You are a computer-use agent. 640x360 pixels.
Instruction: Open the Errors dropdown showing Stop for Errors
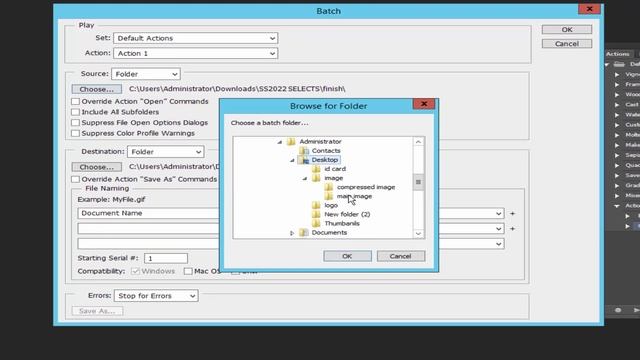tap(156, 296)
